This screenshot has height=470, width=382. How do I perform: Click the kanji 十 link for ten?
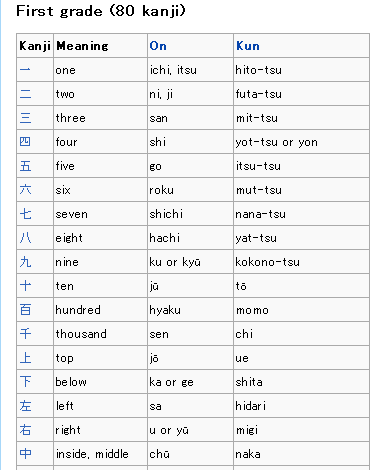[x=25, y=286]
